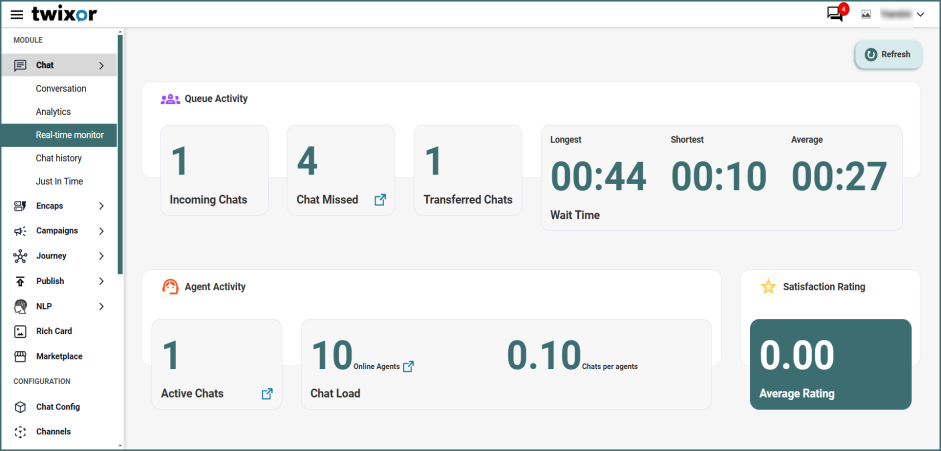Expand the Journey menu chevron

coord(101,256)
